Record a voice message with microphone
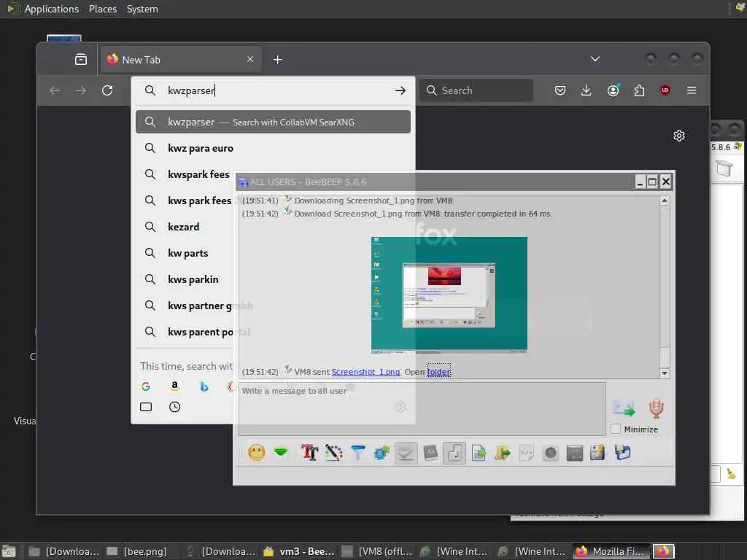The image size is (747, 560). (x=656, y=408)
